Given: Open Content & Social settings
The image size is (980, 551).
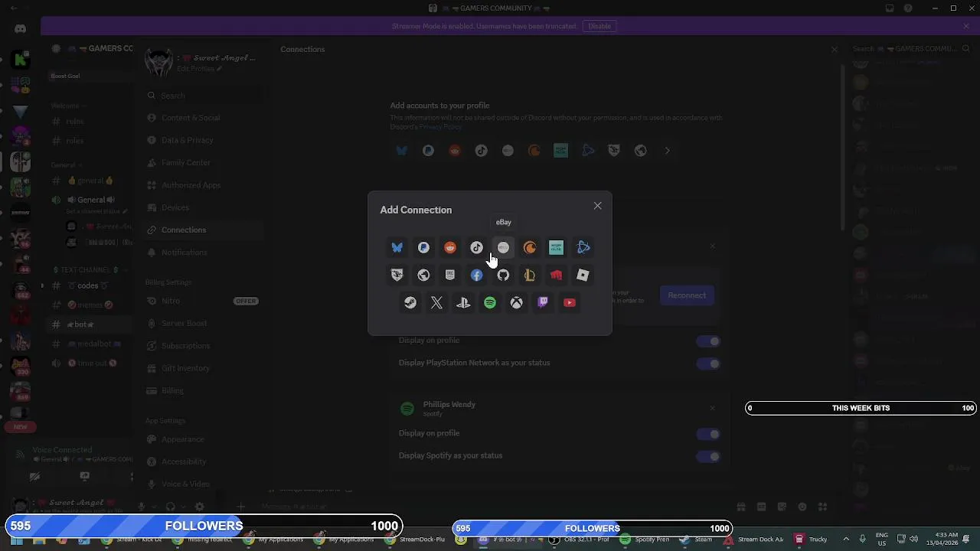Looking at the screenshot, I should click(x=202, y=118).
